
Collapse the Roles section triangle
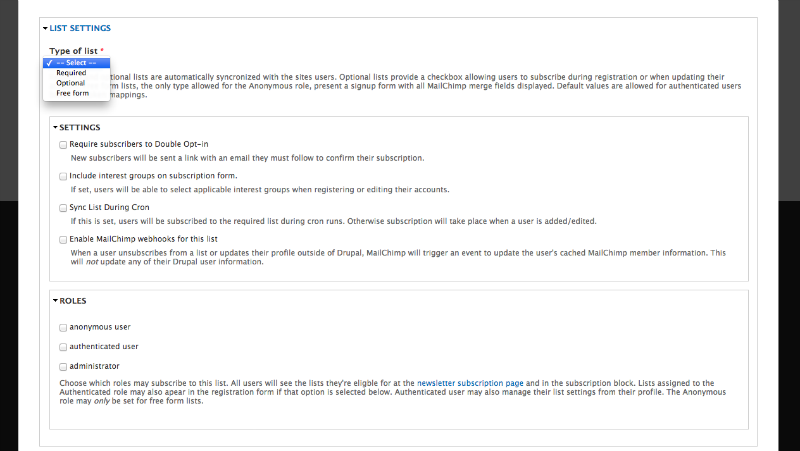[56, 300]
